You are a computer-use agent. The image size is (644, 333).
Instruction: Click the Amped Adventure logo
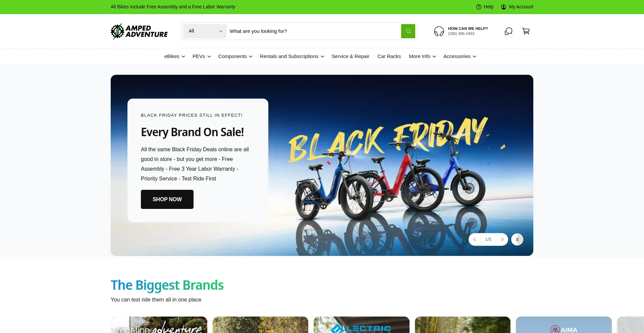point(139,31)
